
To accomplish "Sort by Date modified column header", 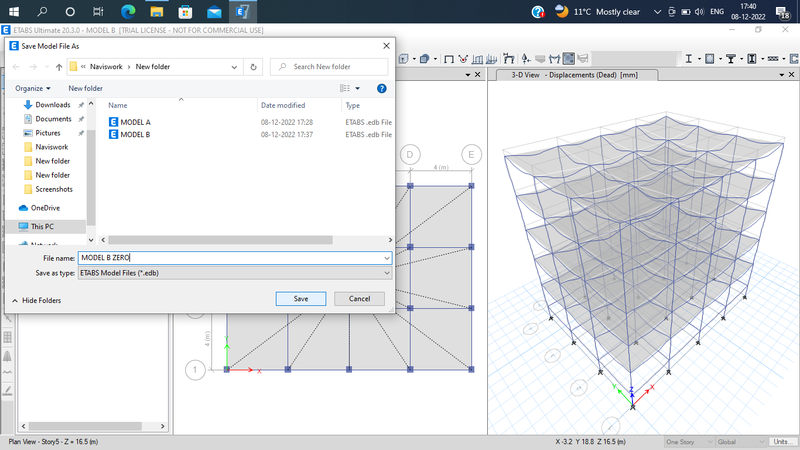I will 283,105.
